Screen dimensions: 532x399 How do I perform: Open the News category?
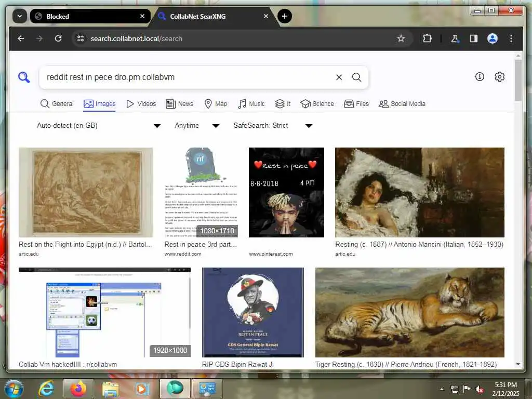click(x=179, y=104)
